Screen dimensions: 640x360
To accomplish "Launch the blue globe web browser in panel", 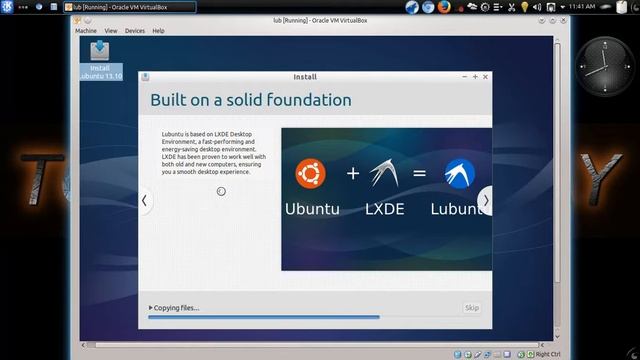I will click(412, 7).
